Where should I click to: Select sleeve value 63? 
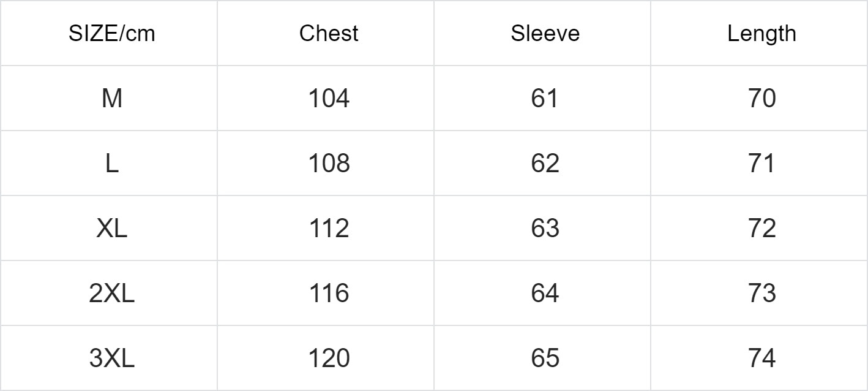[545, 228]
